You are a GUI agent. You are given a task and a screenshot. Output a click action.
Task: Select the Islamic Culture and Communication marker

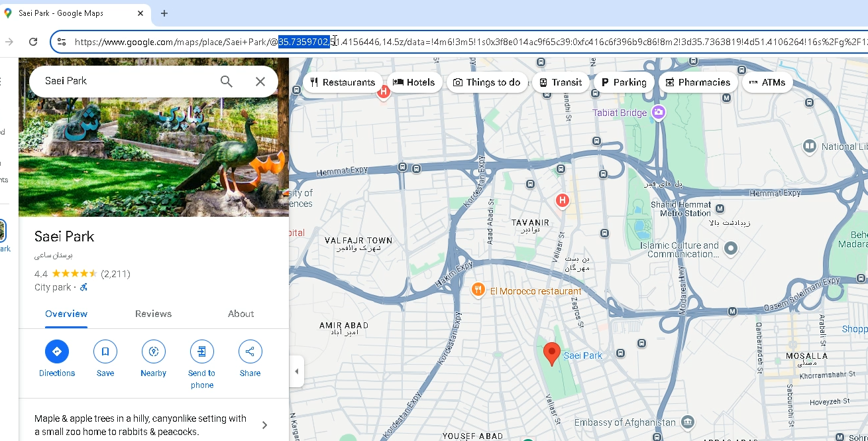tap(731, 249)
